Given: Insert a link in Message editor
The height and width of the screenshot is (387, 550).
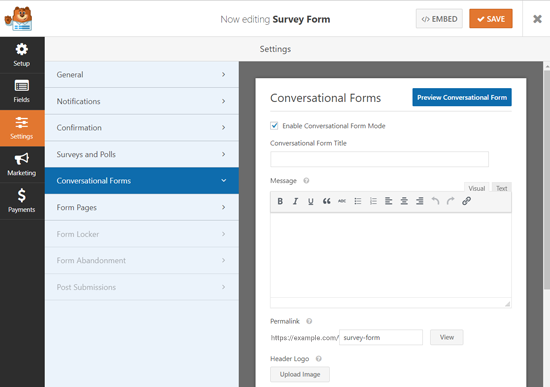Looking at the screenshot, I should point(466,201).
